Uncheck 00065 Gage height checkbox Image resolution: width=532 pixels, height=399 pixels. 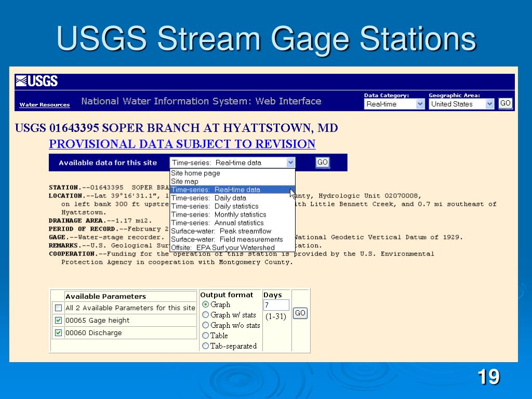pyautogui.click(x=58, y=320)
